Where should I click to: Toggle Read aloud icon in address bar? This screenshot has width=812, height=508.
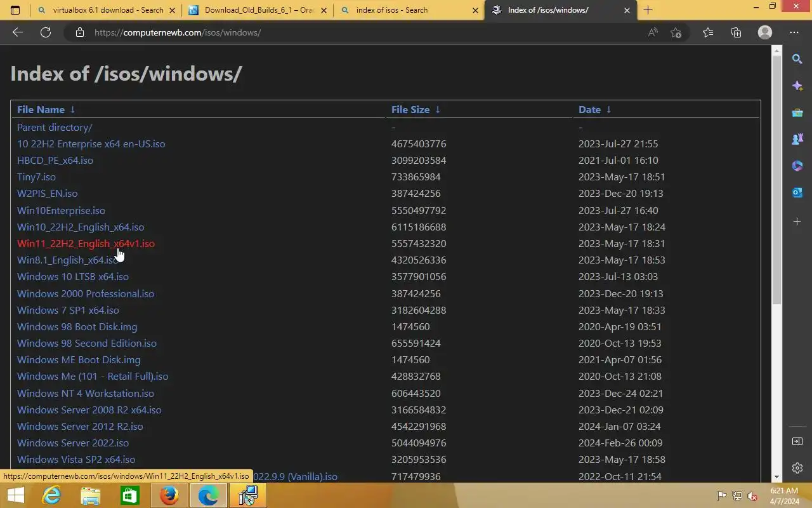click(x=653, y=32)
